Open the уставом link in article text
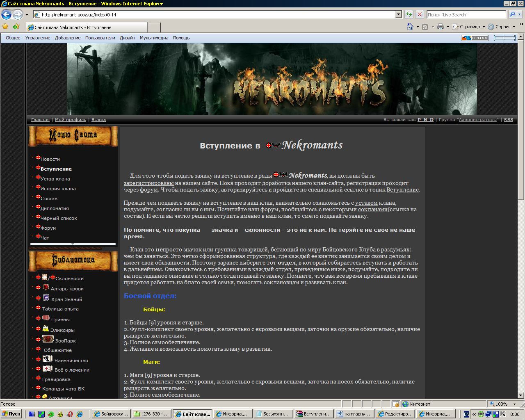 [x=366, y=203]
